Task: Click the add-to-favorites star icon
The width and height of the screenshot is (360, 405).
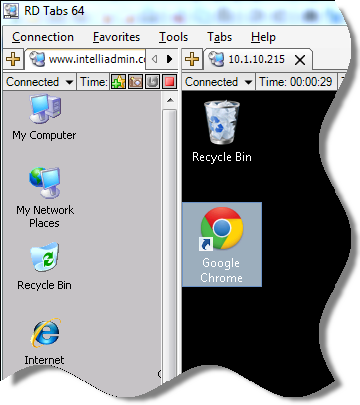Action: 118,82
